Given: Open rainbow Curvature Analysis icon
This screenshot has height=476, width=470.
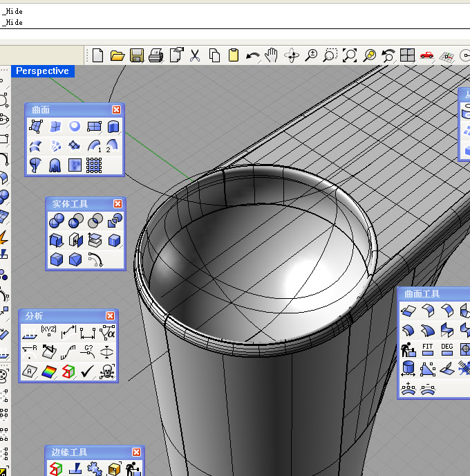Looking at the screenshot, I should [x=49, y=372].
